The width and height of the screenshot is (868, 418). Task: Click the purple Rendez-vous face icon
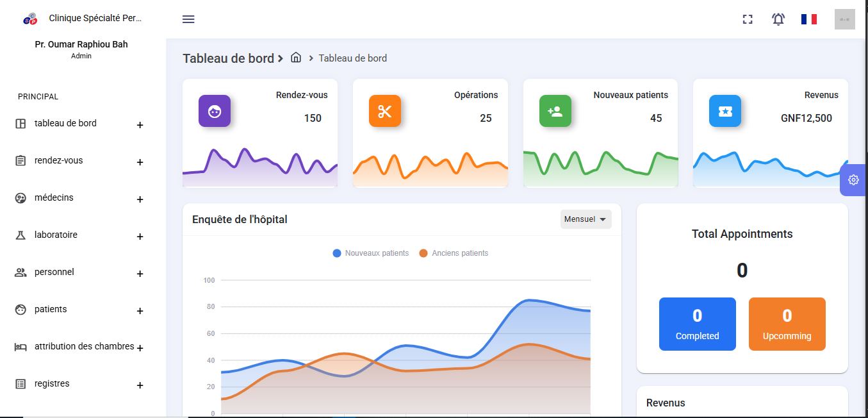214,111
